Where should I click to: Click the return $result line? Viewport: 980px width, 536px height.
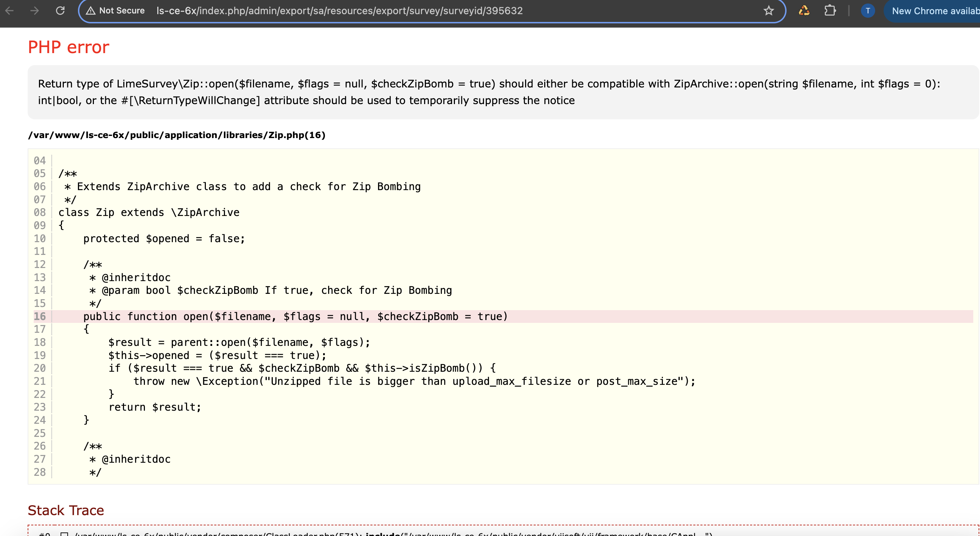tap(154, 407)
